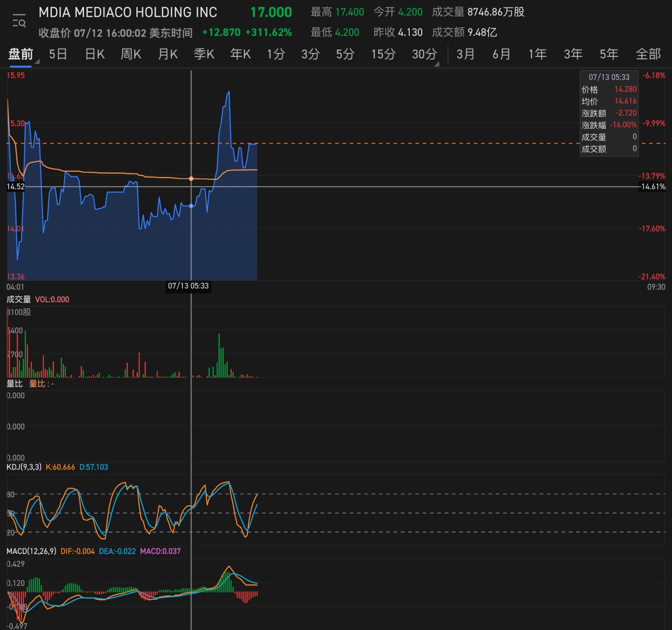Click the K:60.666 value
This screenshot has height=630, width=672.
[60, 467]
